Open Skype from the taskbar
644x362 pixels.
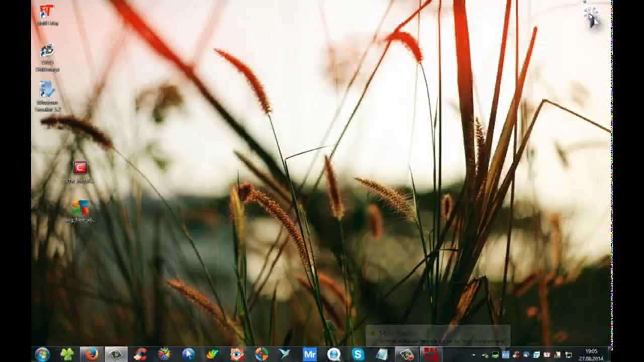click(x=358, y=354)
